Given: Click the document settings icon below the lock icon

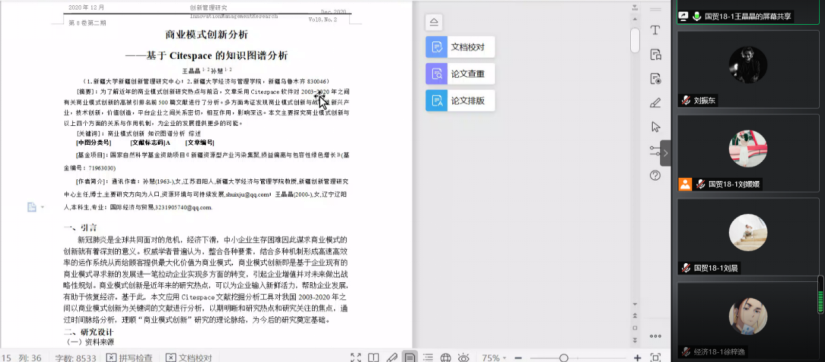Looking at the screenshot, I should [x=655, y=79].
